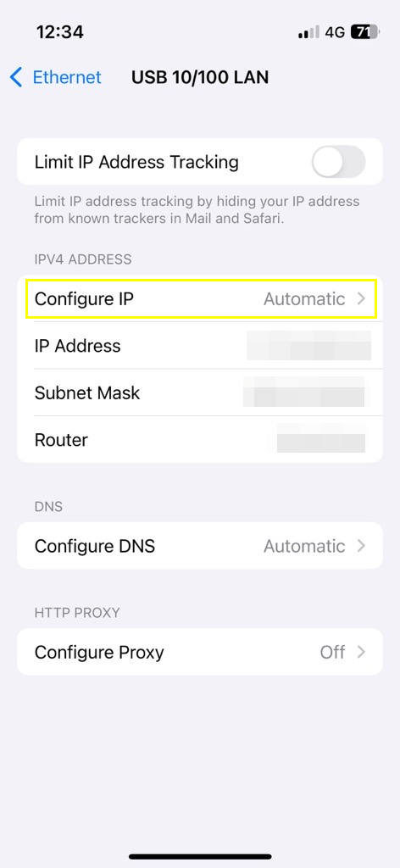Tap the 12:34 clock in status bar

pyautogui.click(x=60, y=32)
